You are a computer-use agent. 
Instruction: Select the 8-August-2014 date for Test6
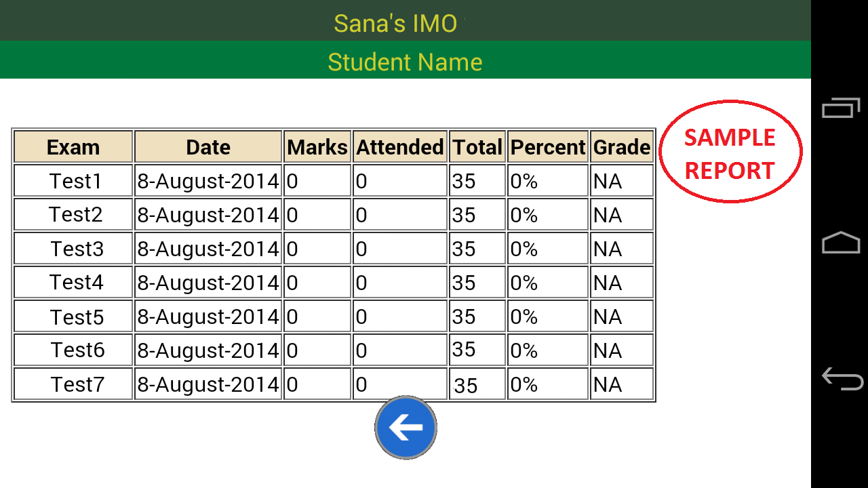pyautogui.click(x=208, y=350)
